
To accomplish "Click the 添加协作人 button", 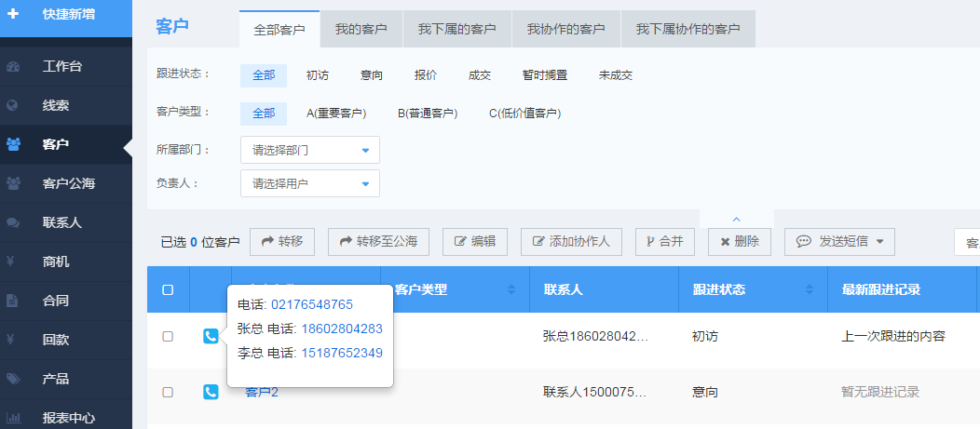I will (571, 242).
